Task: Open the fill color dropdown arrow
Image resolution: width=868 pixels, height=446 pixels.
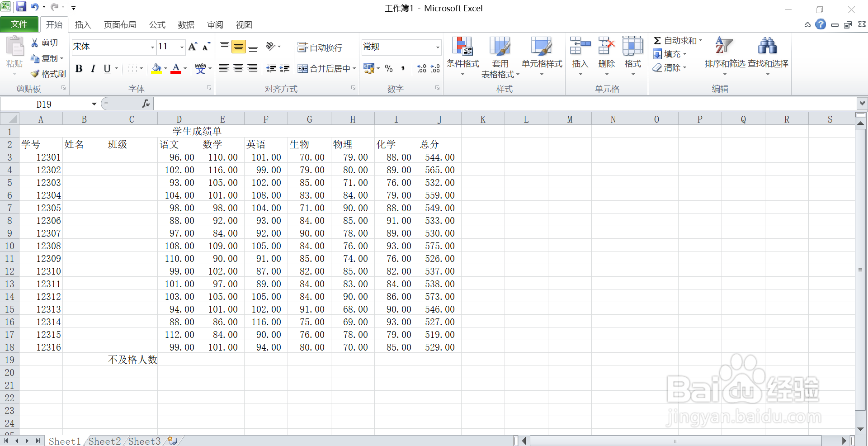Action: tap(166, 69)
